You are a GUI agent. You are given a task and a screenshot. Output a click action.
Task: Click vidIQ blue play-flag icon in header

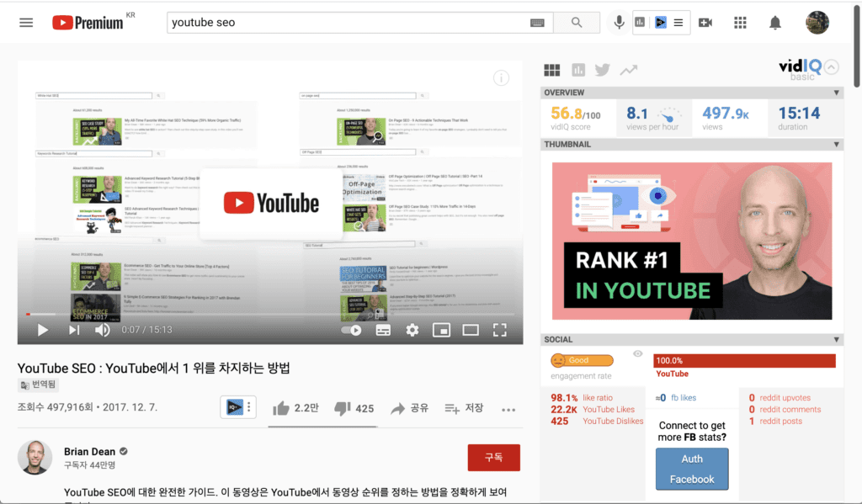click(x=661, y=23)
